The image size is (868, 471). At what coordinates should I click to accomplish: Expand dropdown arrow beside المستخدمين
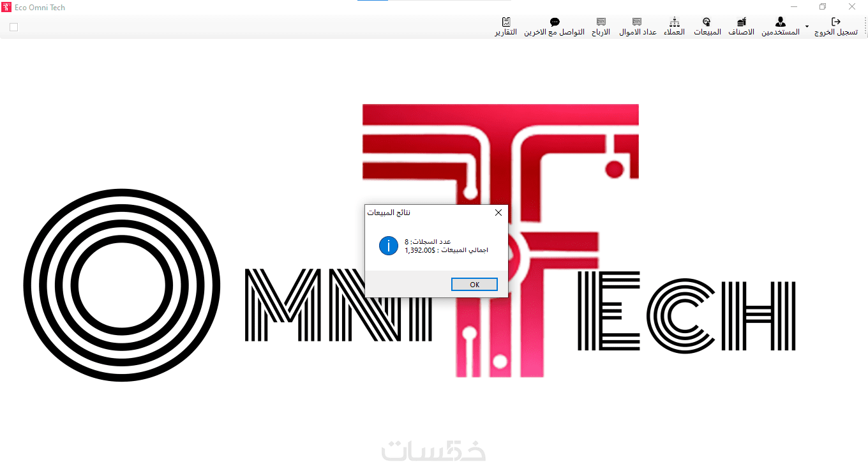point(807,27)
